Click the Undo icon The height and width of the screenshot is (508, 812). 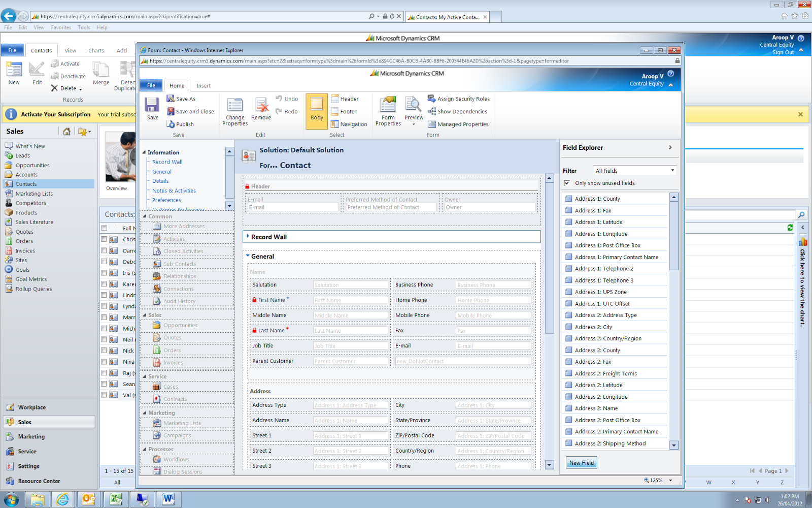280,99
